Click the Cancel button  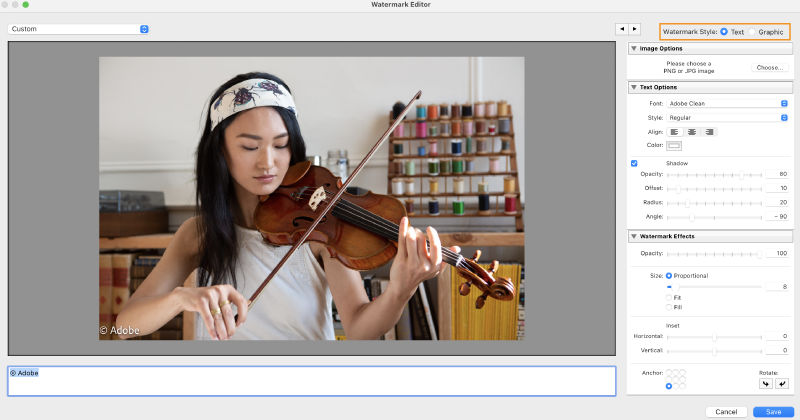pyautogui.click(x=726, y=412)
